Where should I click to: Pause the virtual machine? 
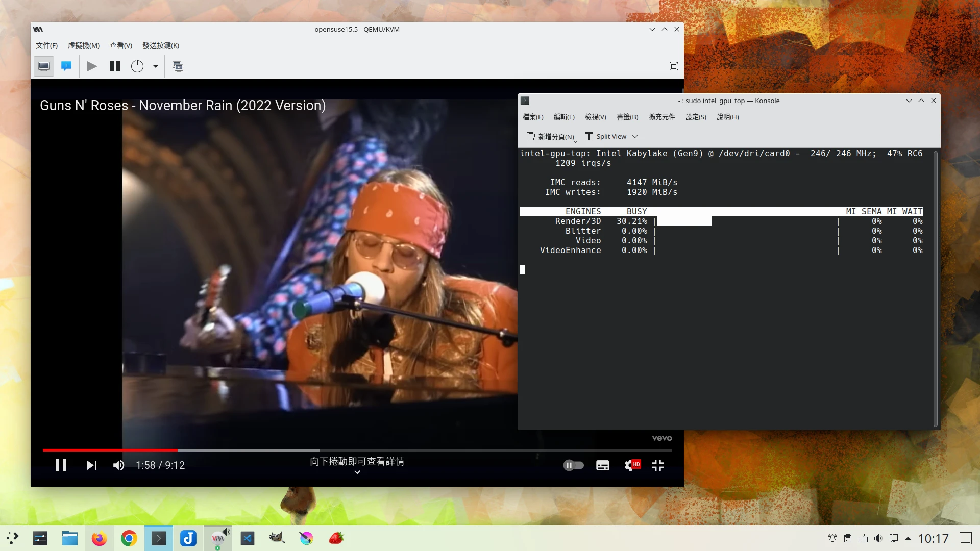point(115,66)
